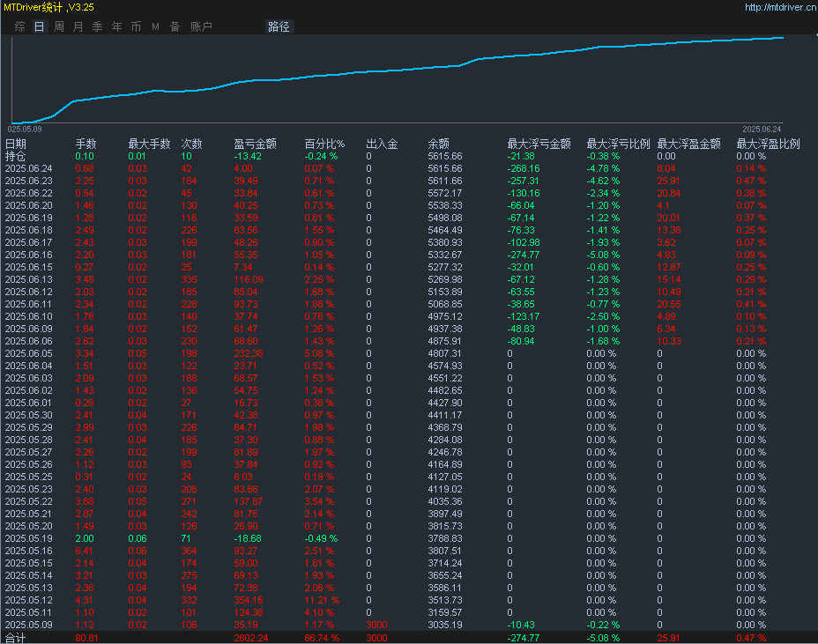The width and height of the screenshot is (818, 644).
Task: Click the 最大手数 column header
Action: point(149,144)
